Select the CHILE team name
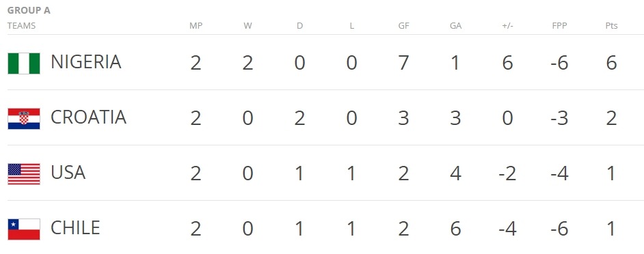Viewport: 644px width, 254px height. coord(75,228)
